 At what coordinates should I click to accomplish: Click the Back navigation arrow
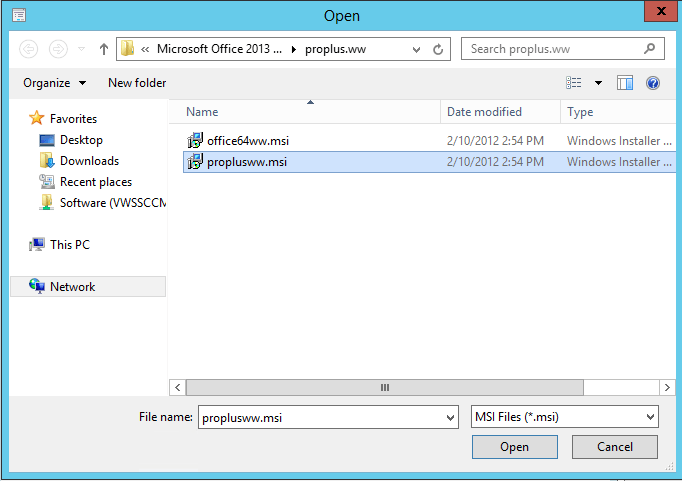(x=29, y=49)
